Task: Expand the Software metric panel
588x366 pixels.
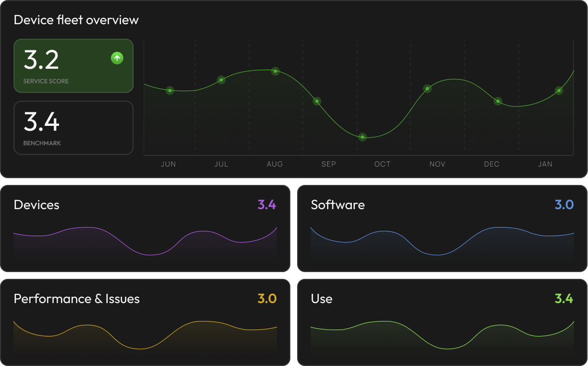Action: click(441, 228)
